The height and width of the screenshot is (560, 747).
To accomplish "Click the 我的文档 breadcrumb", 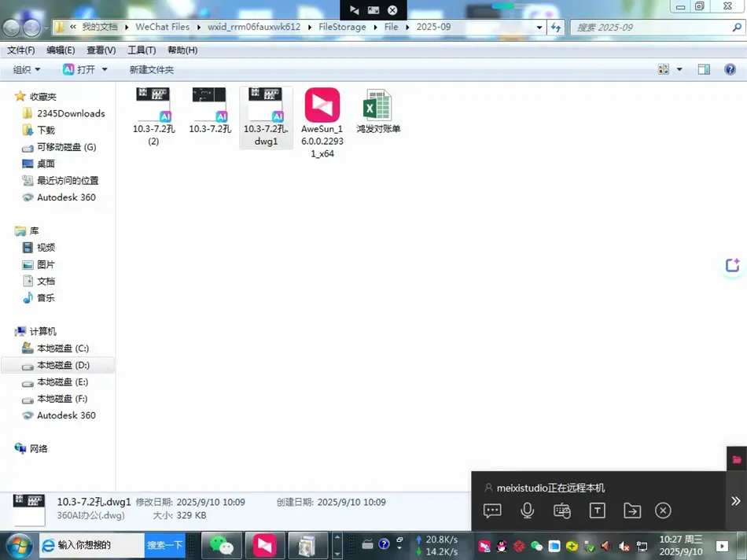I will [100, 27].
